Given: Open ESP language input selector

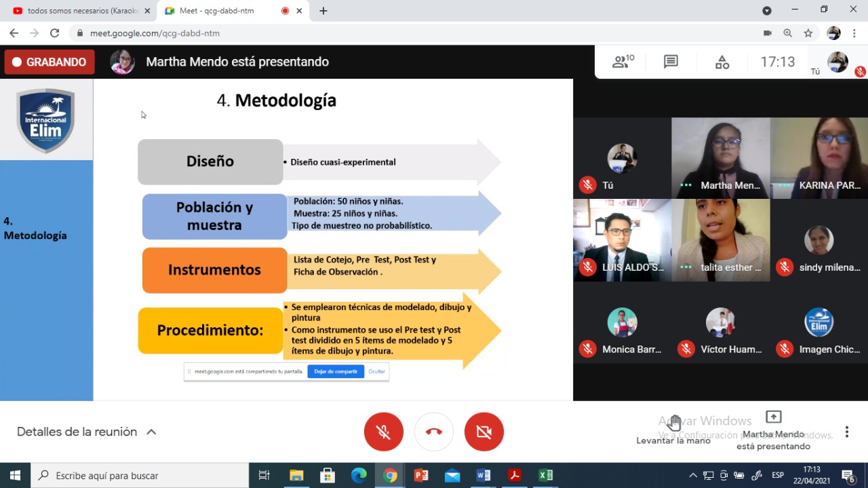Looking at the screenshot, I should [x=778, y=475].
